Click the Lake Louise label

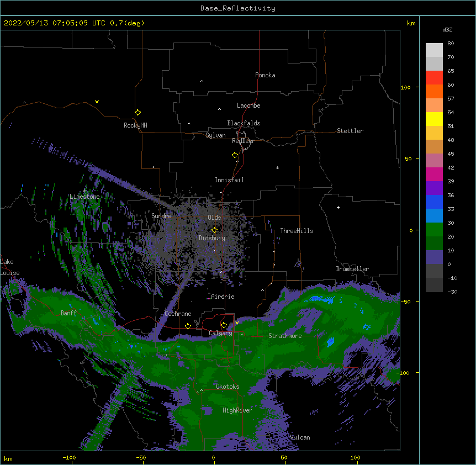click(x=10, y=267)
